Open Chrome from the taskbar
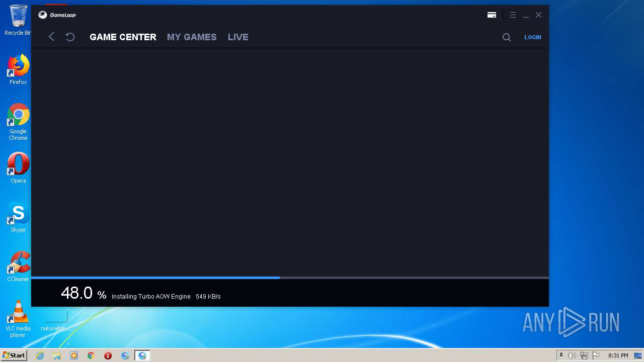 pos(91,355)
